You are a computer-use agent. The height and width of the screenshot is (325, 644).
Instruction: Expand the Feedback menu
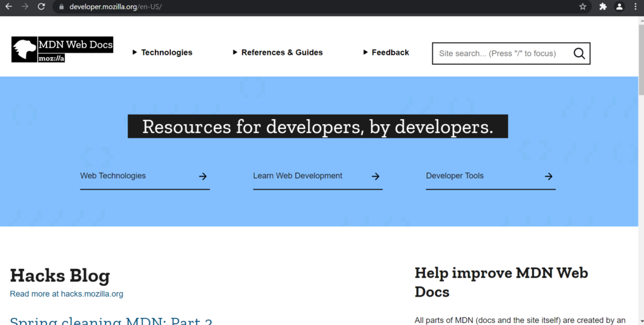coord(386,52)
